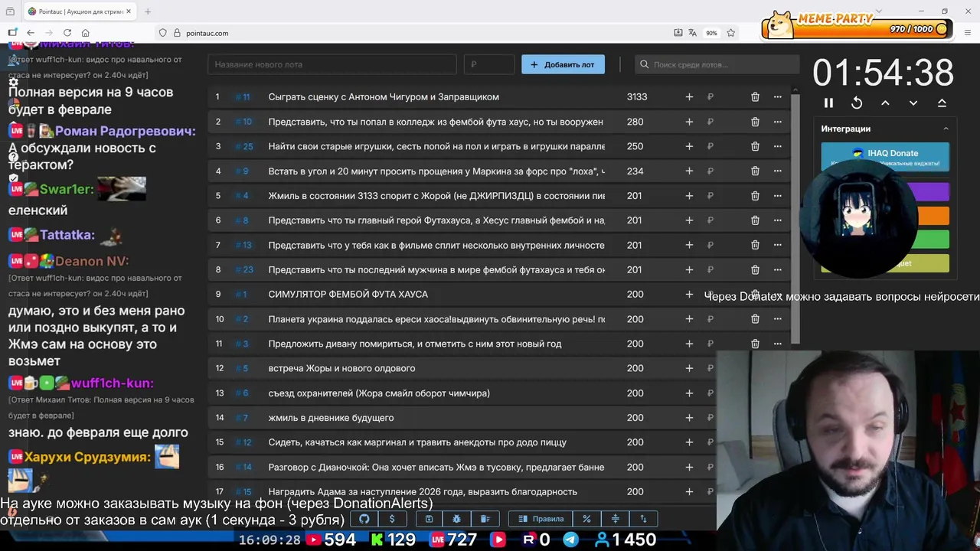This screenshot has width=980, height=551.
Task: Pause the auction timer
Action: tap(828, 103)
